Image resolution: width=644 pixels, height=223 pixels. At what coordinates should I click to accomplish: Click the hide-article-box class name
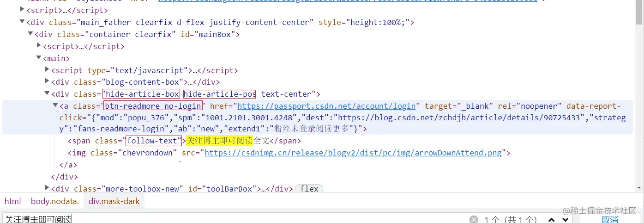[x=143, y=94]
